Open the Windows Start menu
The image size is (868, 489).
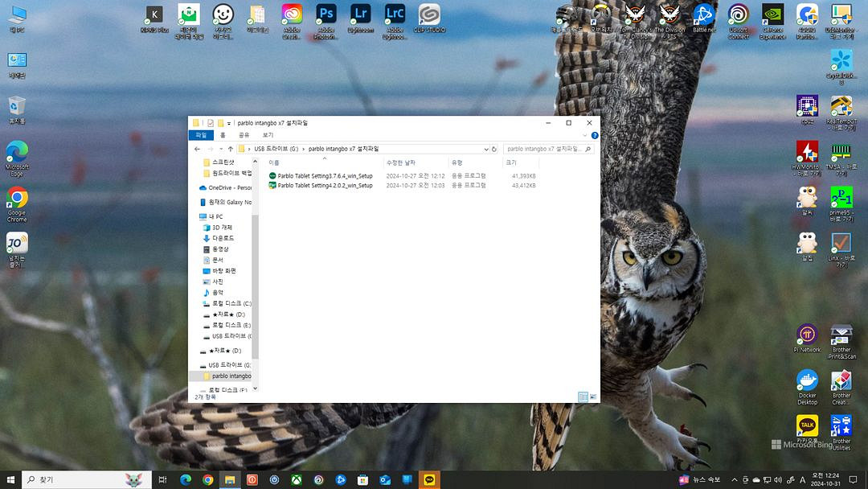point(10,479)
